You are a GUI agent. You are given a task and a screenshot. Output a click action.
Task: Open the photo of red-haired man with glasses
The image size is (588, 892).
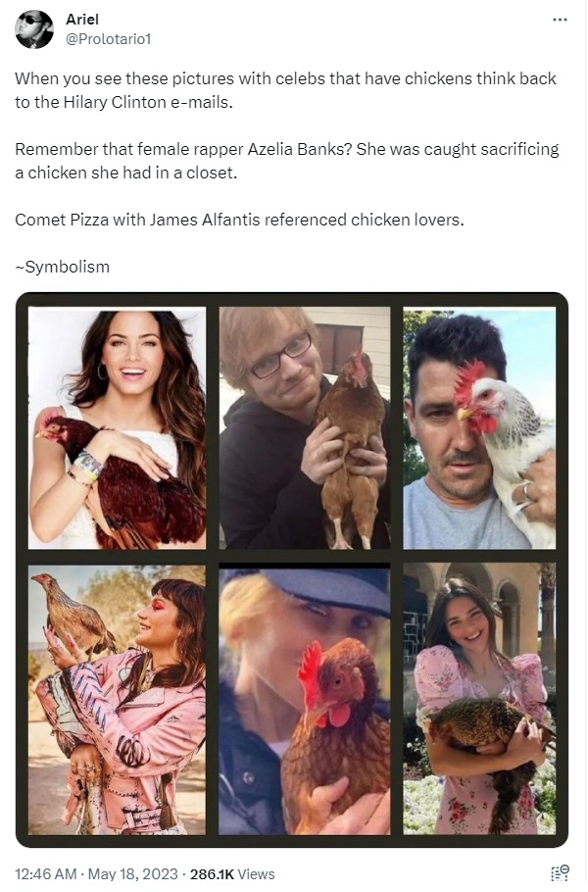(305, 427)
